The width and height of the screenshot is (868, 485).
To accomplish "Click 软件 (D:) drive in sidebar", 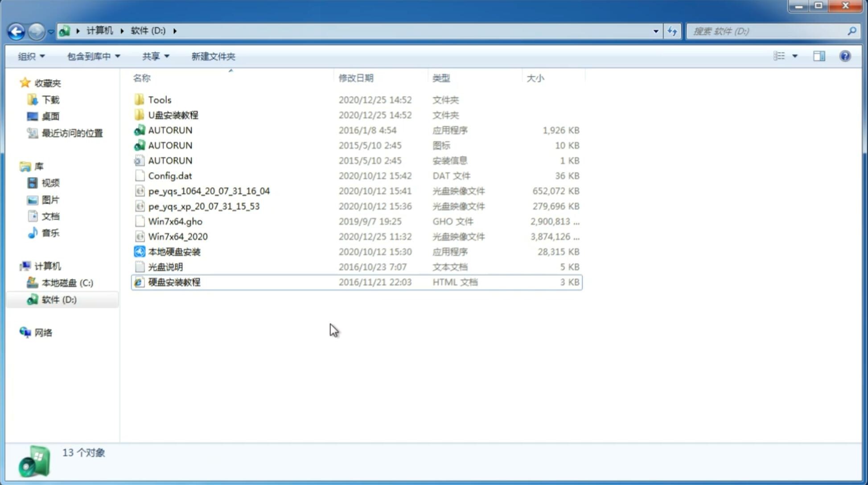I will pos(58,299).
